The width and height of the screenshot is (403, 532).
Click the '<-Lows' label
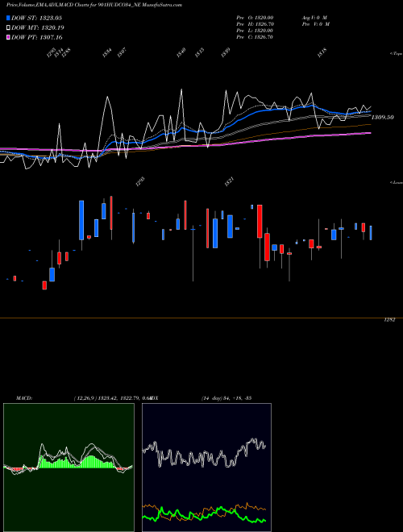click(x=397, y=182)
